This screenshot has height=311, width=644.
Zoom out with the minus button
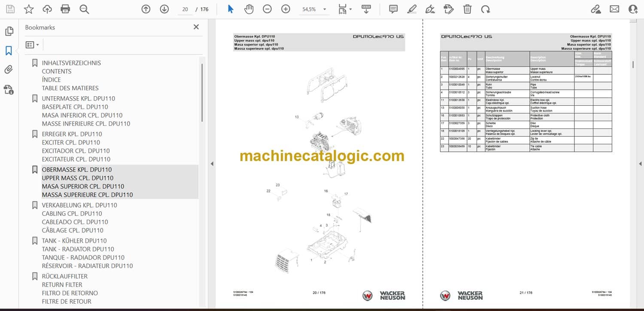pos(267,9)
